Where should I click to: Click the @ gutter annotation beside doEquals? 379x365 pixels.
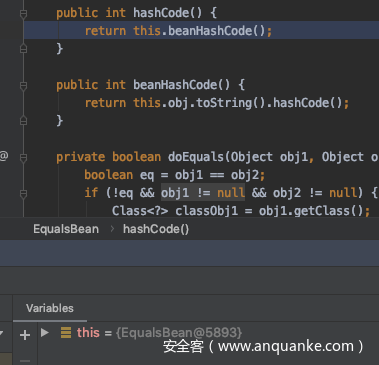4,156
